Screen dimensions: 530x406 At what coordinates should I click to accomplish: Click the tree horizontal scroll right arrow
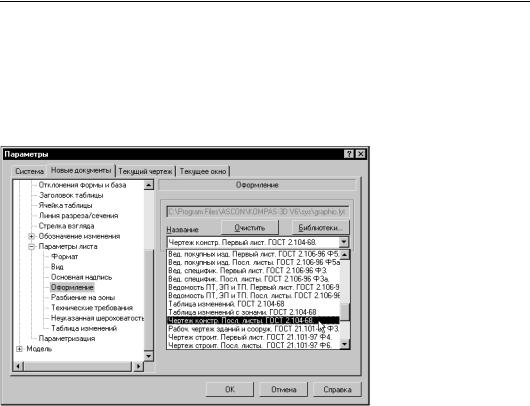coord(138,366)
